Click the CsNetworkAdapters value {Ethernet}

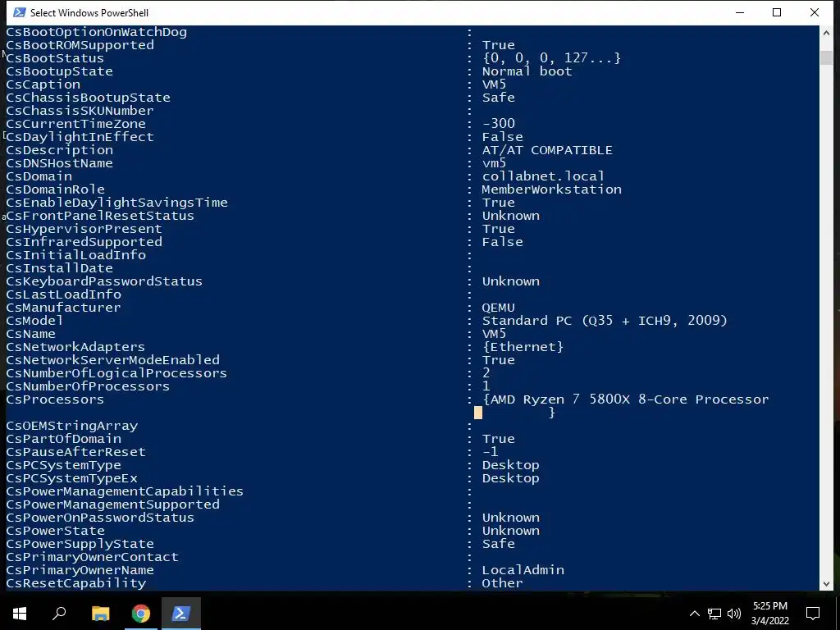point(523,347)
